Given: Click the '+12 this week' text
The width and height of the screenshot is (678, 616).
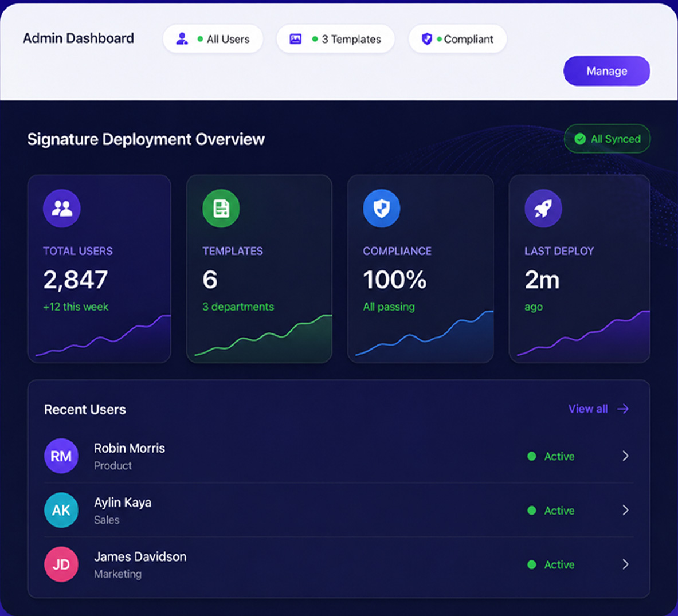Looking at the screenshot, I should click(x=76, y=307).
